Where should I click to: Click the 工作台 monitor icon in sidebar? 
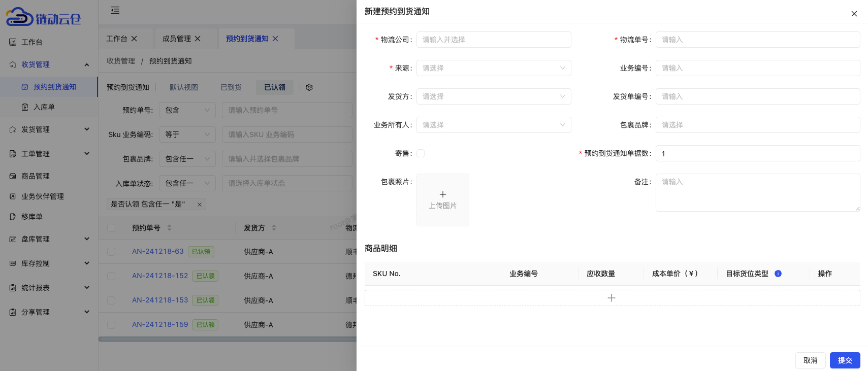(13, 42)
